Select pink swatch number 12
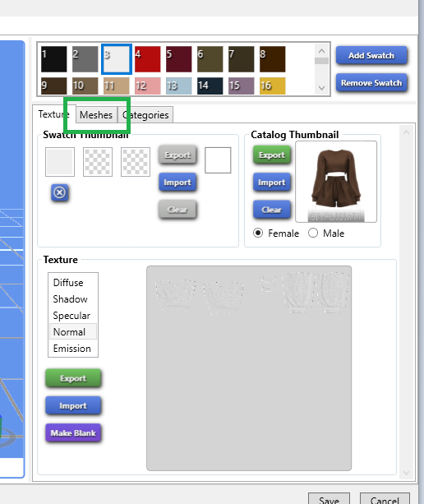 147,86
